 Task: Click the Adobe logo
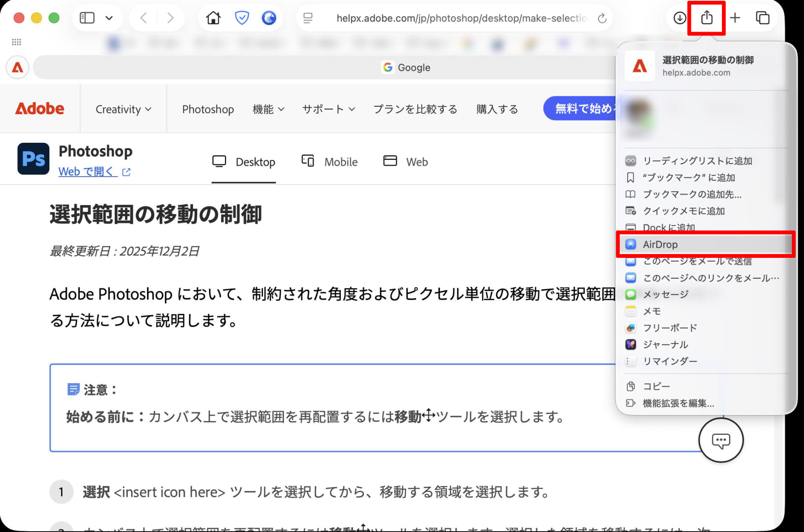[39, 108]
